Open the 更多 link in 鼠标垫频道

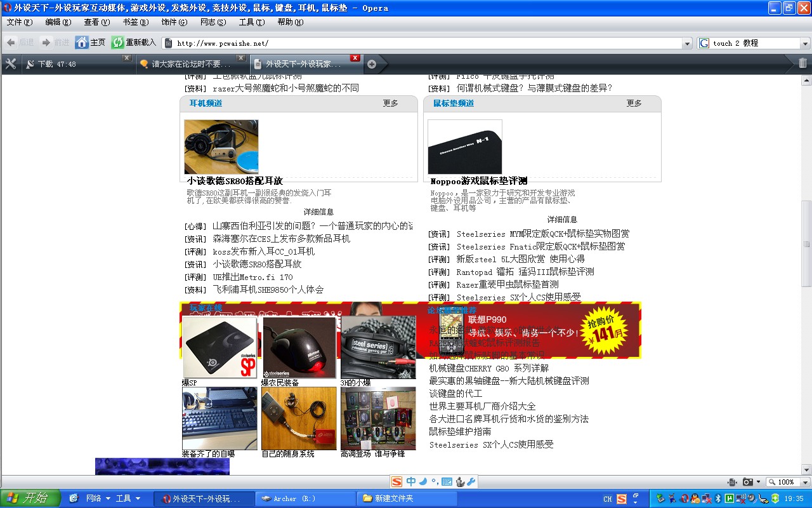tap(634, 104)
